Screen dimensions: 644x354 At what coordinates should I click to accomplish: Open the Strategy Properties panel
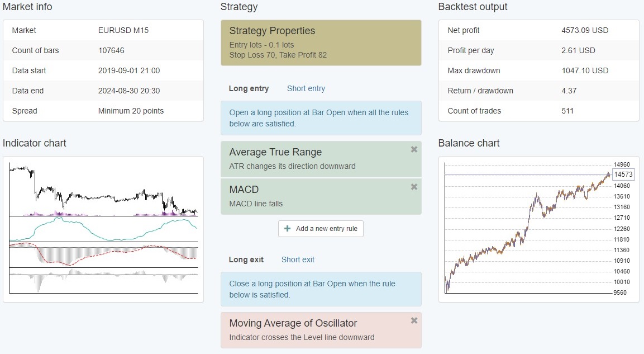321,43
